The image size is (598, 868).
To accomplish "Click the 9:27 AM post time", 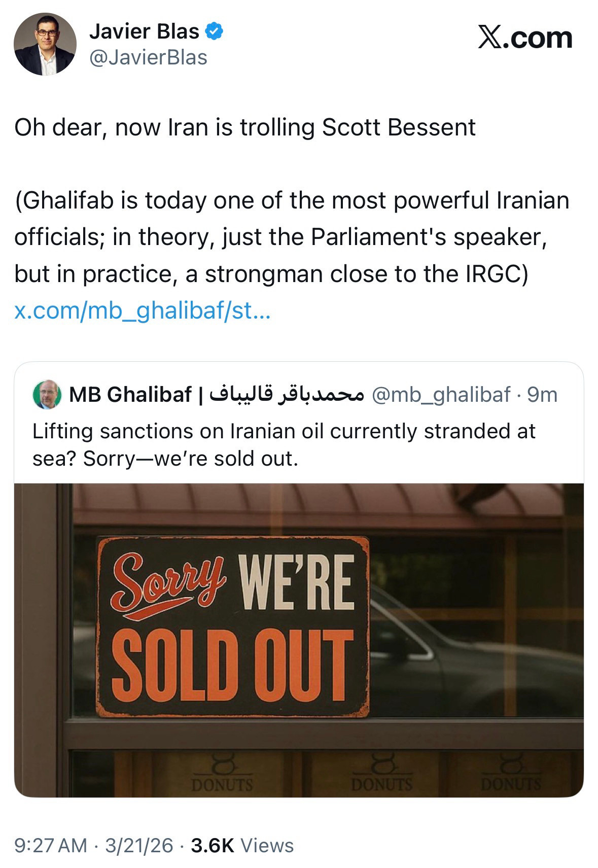I will pos(51,845).
